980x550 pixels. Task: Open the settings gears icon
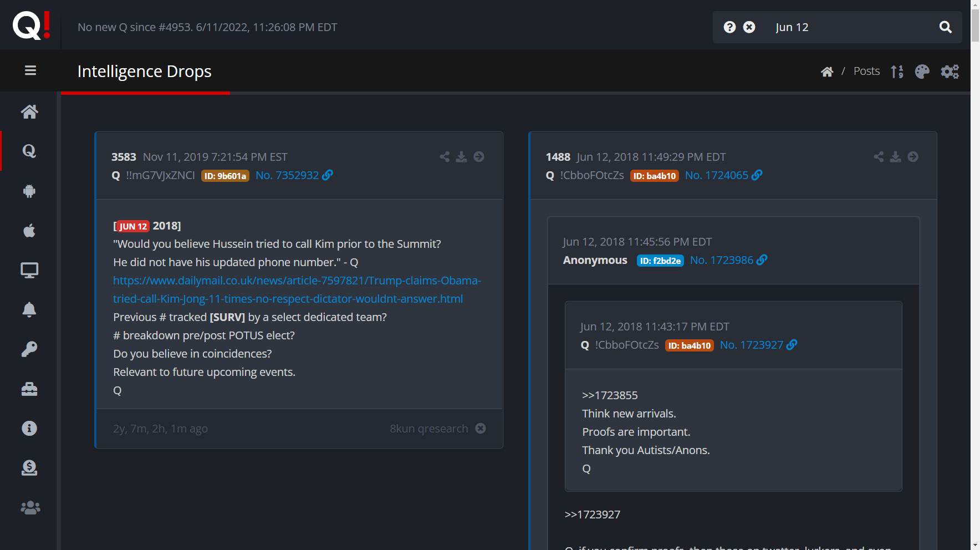pyautogui.click(x=950, y=72)
